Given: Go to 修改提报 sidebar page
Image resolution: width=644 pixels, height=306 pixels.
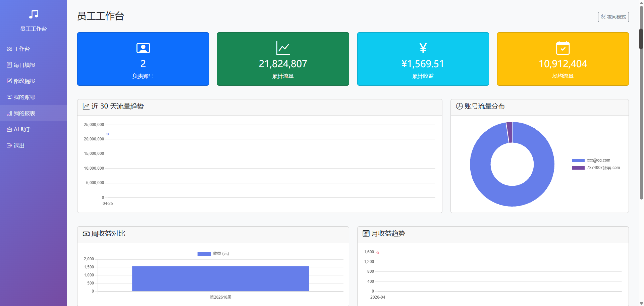Looking at the screenshot, I should pyautogui.click(x=24, y=81).
